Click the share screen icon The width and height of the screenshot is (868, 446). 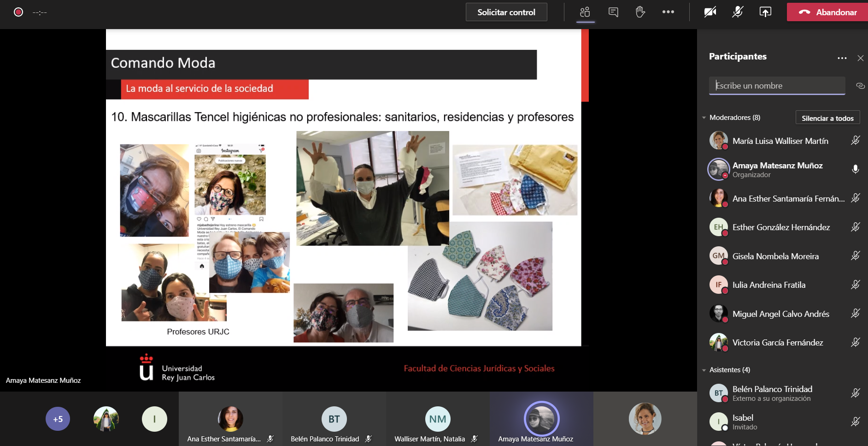[765, 12]
